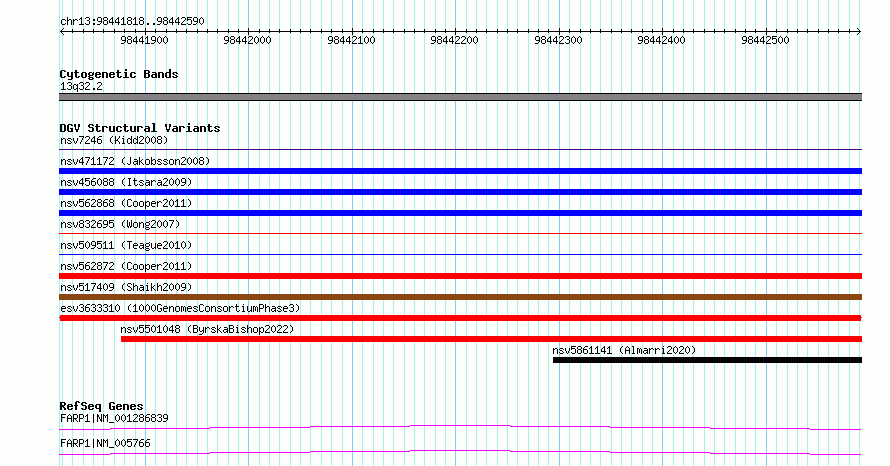Image resolution: width=890 pixels, height=466 pixels.
Task: Click red bar for esv3633310 1000Genomes variant
Action: [x=460, y=318]
